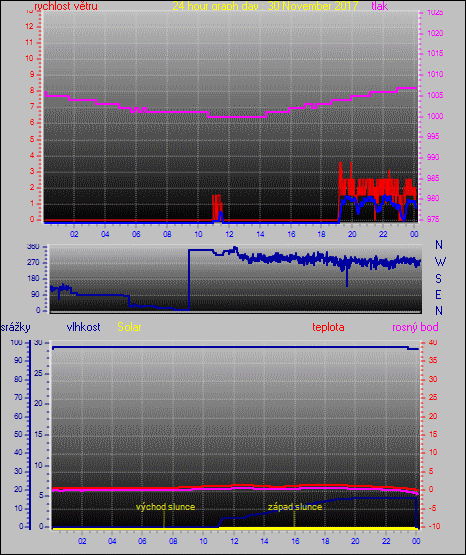Click the topmost 'N' compass direction label
466x555 pixels.
coord(439,245)
